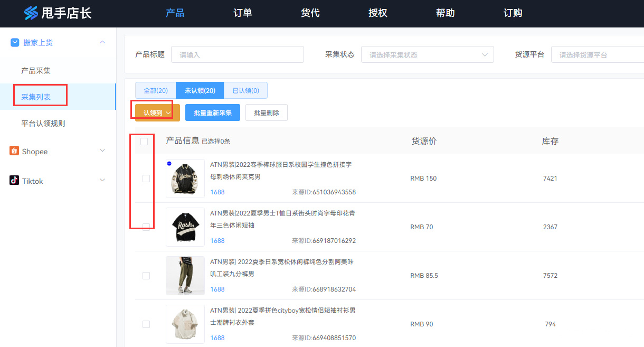Click the stock value 2367

(x=550, y=227)
